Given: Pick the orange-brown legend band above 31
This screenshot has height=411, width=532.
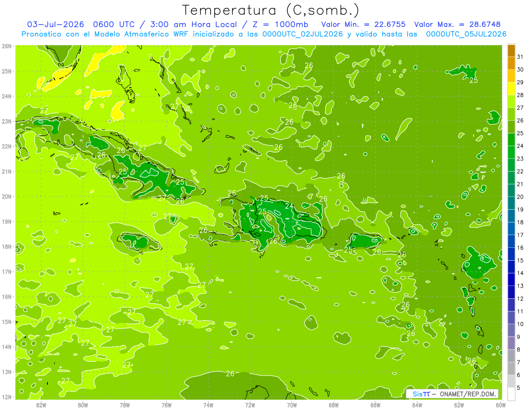Looking at the screenshot, I should tap(511, 51).
